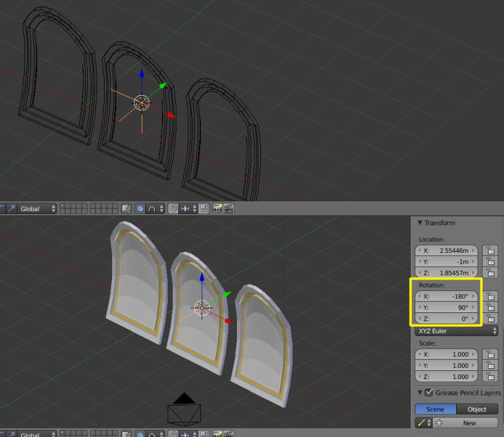
Task: Click the Rotation Y field 90°
Action: click(446, 307)
